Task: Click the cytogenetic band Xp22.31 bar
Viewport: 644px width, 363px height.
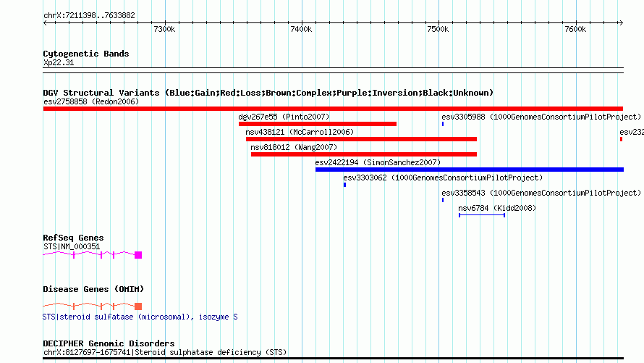Action: (x=333, y=70)
